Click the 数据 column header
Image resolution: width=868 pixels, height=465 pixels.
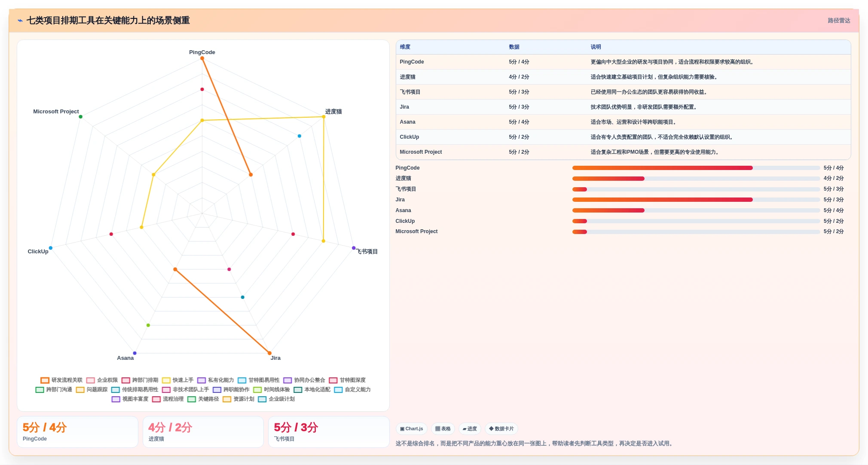514,47
